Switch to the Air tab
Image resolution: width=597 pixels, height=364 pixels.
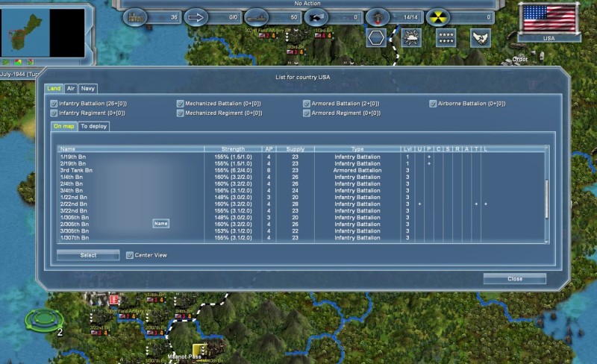[x=70, y=88]
